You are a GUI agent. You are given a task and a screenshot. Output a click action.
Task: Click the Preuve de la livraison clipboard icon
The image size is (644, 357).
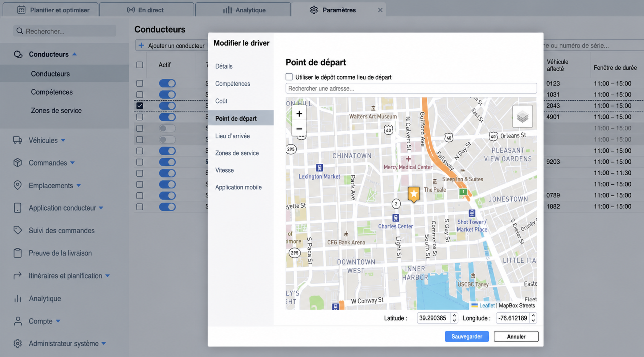point(18,253)
